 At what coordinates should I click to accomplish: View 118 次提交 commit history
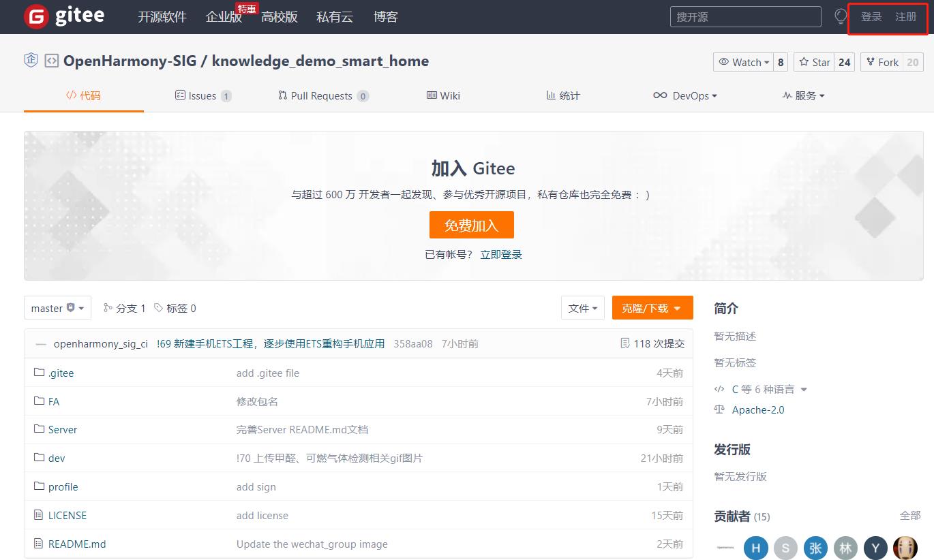652,343
